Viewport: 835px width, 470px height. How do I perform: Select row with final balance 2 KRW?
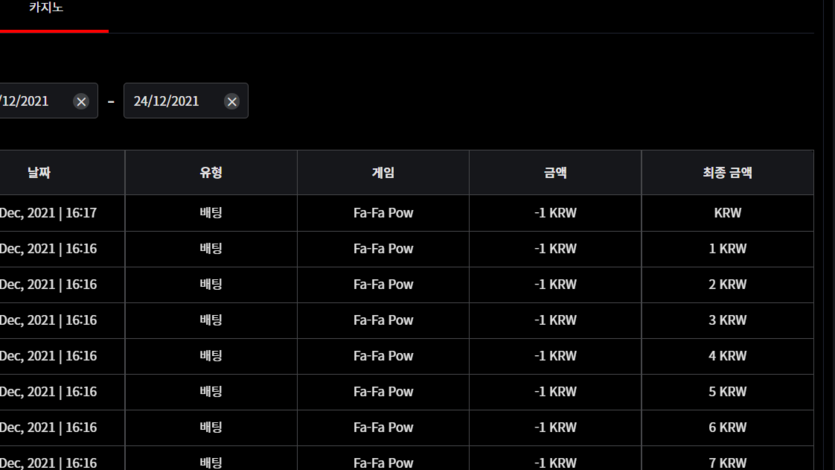(407, 284)
